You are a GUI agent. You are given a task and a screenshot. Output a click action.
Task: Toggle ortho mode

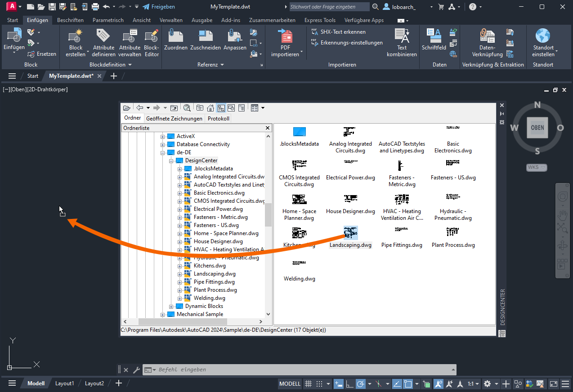tap(349, 384)
